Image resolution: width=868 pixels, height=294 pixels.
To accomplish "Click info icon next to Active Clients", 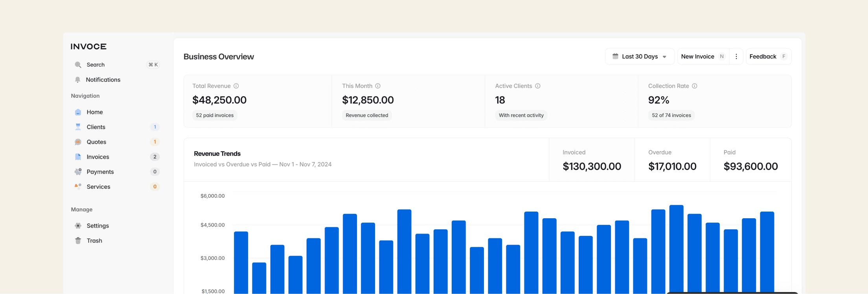I will coord(538,86).
